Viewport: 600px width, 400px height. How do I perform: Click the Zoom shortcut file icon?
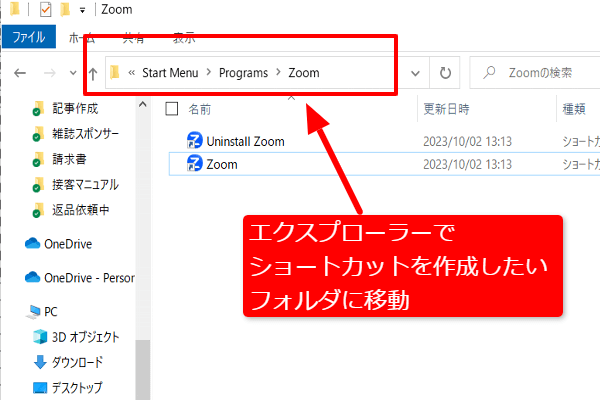(195, 164)
